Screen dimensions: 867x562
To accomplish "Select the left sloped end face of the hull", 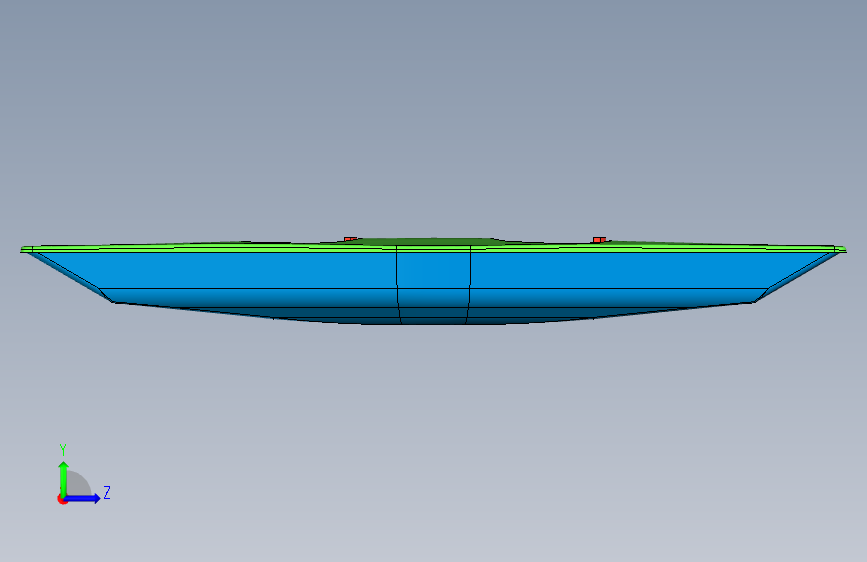I will coord(69,277).
